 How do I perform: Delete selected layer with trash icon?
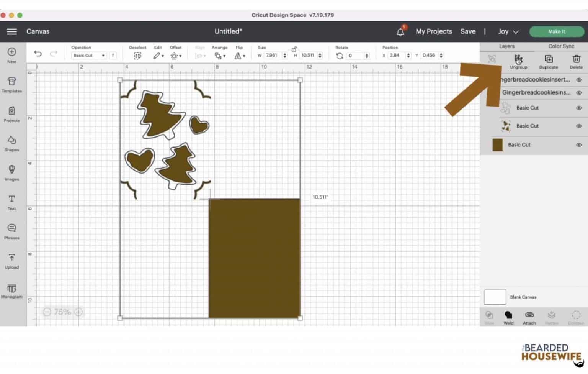point(576,61)
